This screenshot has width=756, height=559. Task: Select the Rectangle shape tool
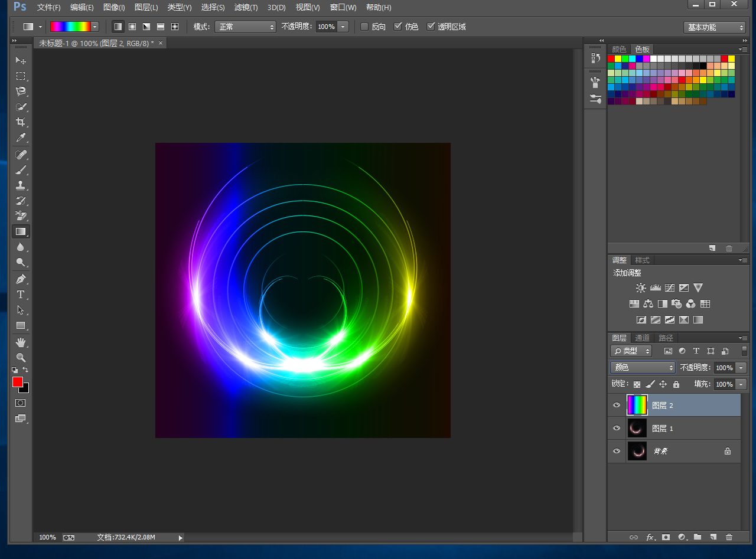[x=21, y=325]
